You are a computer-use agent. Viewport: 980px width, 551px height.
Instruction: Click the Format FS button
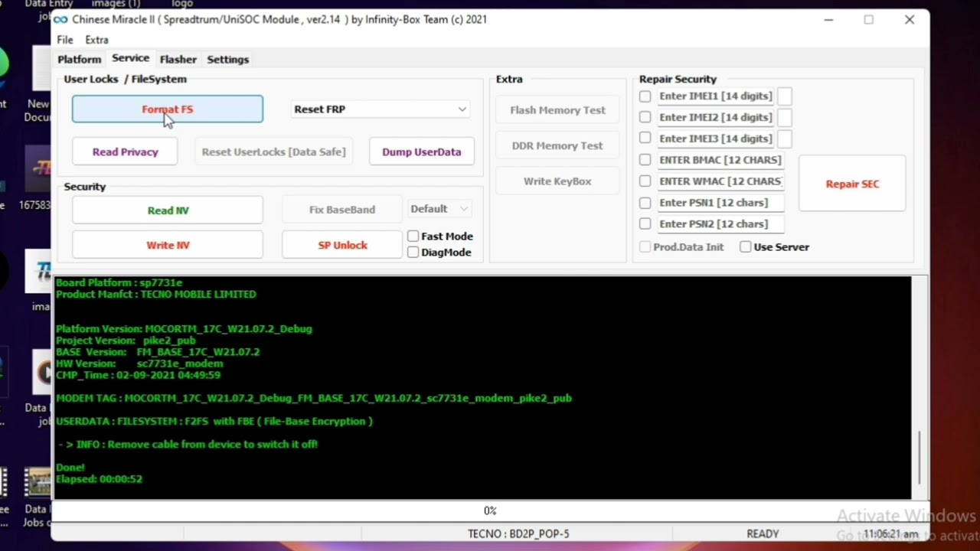pos(167,109)
